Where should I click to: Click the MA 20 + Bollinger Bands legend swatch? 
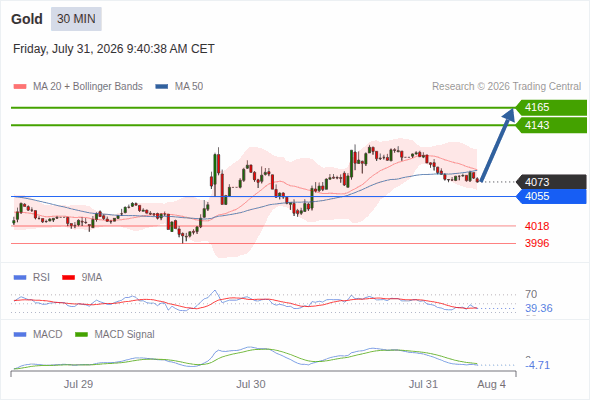coord(20,87)
